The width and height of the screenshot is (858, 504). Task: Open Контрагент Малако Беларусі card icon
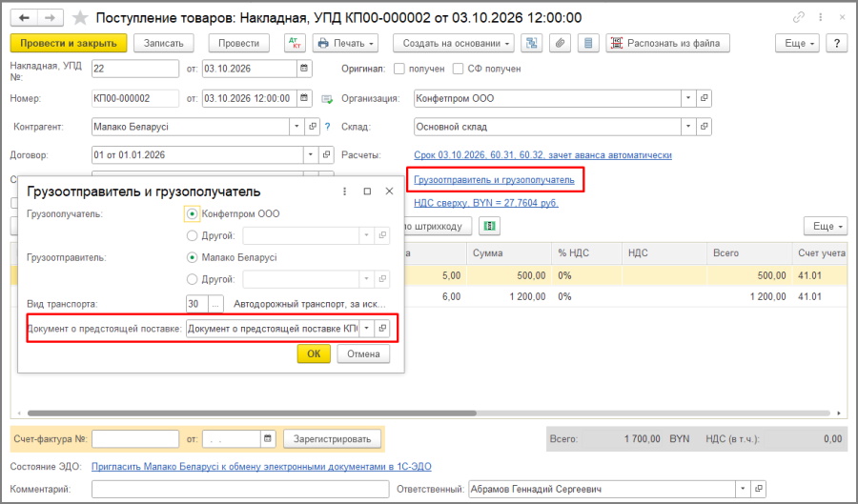click(313, 127)
